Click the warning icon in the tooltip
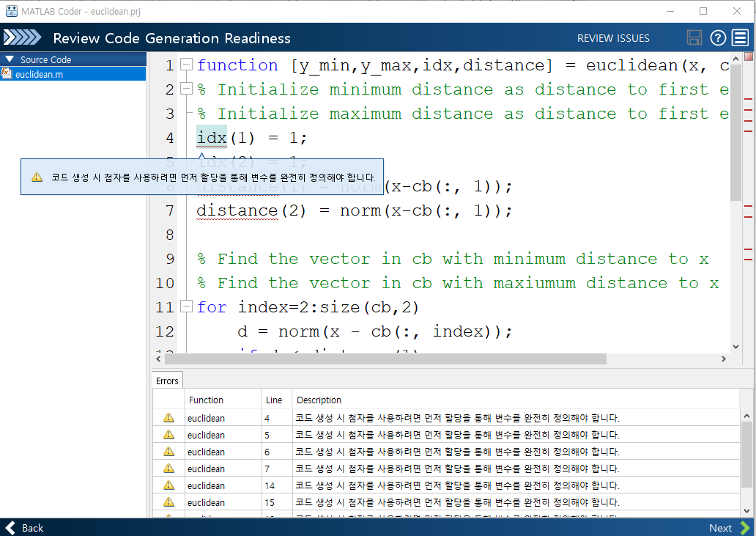This screenshot has width=756, height=536. (x=37, y=177)
